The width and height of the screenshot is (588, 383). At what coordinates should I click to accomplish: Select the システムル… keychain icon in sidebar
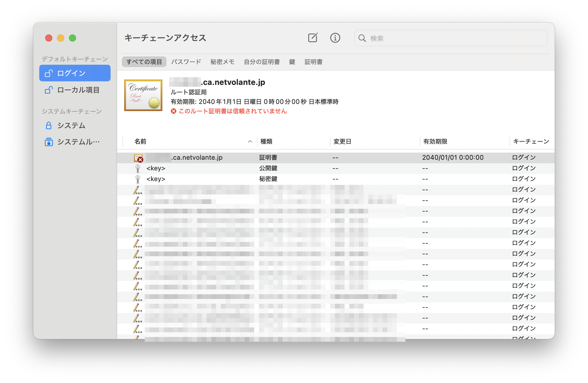coord(49,142)
